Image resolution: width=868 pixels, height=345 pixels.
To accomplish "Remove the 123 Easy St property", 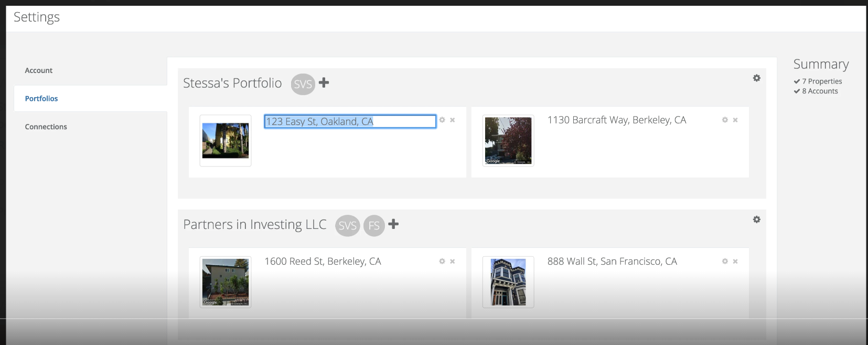I will click(x=453, y=120).
